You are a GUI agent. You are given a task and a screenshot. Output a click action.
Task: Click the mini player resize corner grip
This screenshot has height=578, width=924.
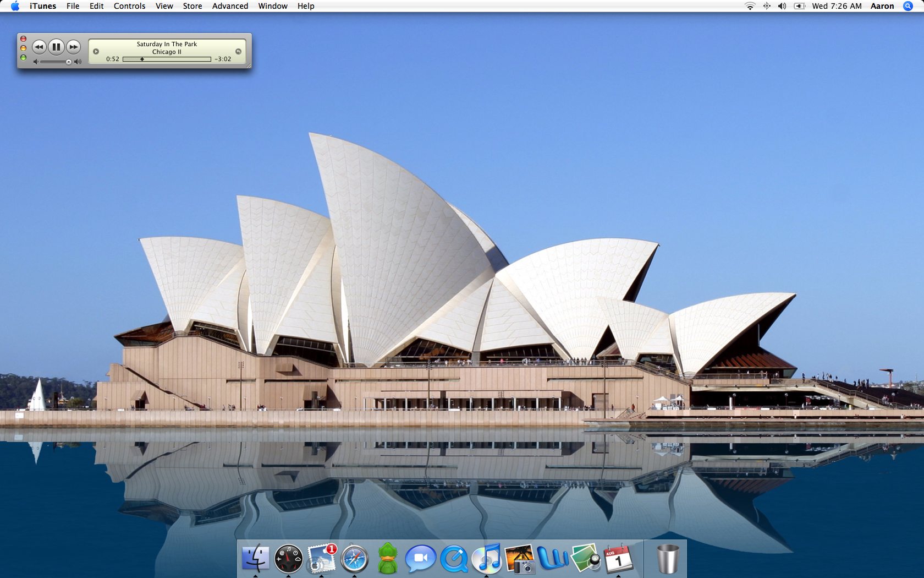pos(248,65)
